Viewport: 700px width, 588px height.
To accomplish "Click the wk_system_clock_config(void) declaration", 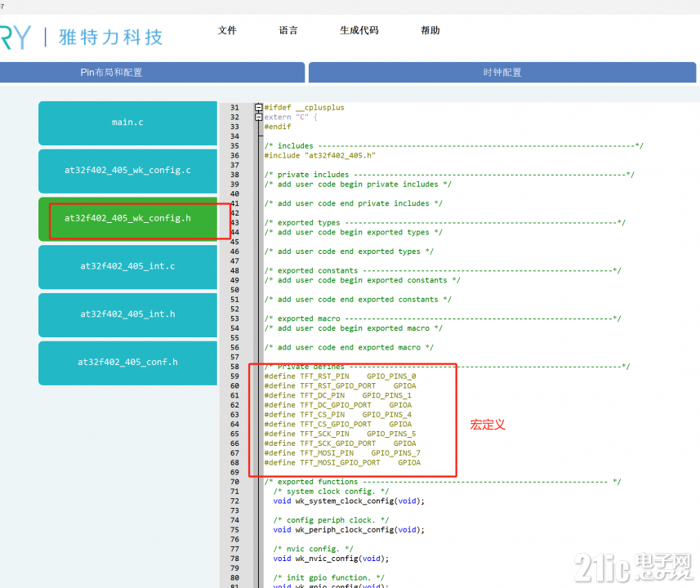I will pyautogui.click(x=349, y=501).
